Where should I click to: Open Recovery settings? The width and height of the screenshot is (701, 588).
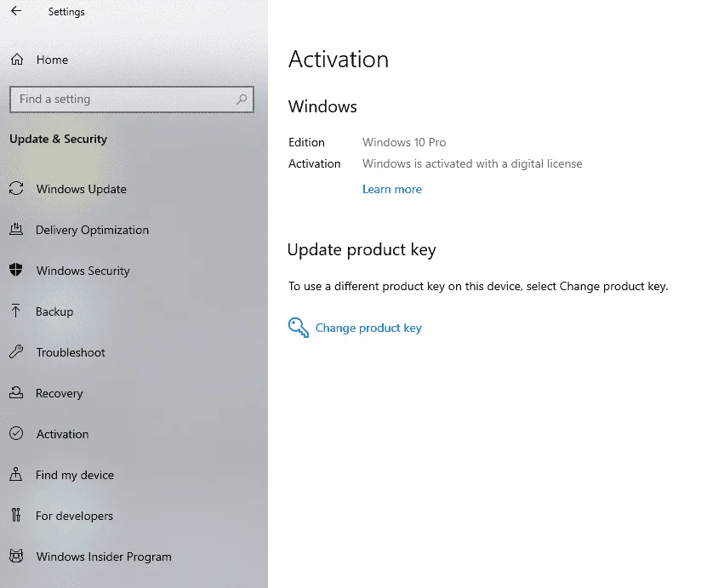[60, 393]
